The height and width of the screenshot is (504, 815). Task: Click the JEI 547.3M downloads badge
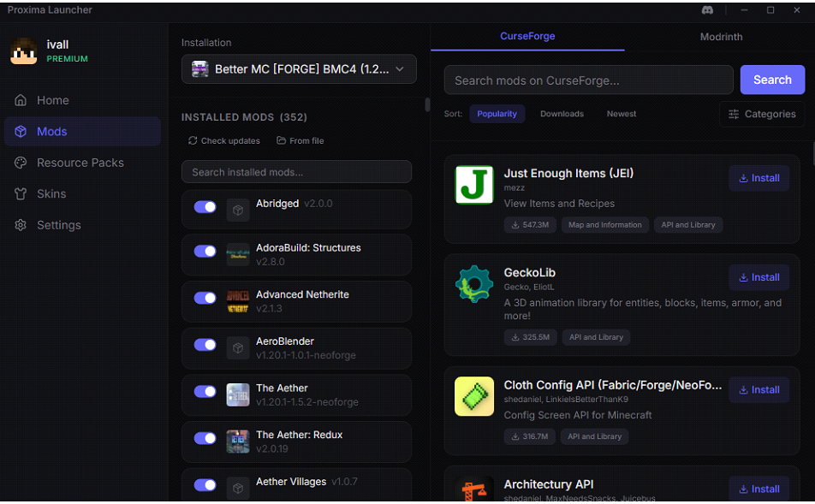click(x=530, y=225)
